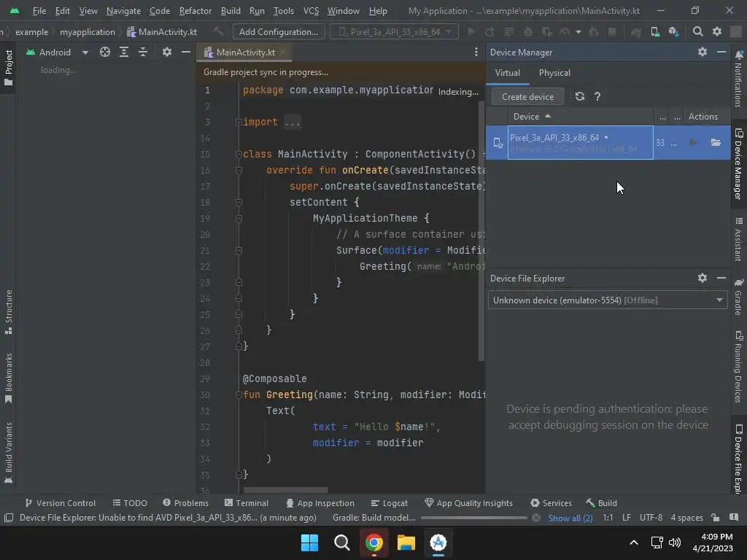The width and height of the screenshot is (747, 560).
Task: Cancel the Gradle build background task
Action: (536, 518)
